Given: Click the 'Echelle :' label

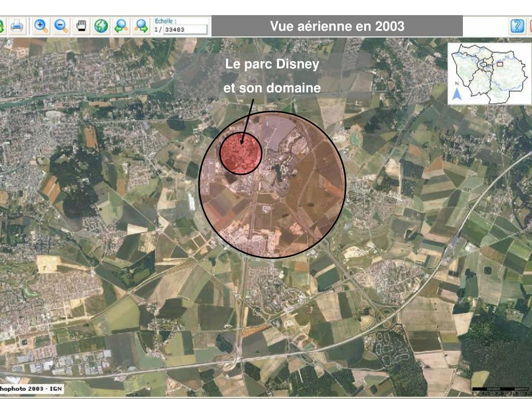Looking at the screenshot, I should 166,21.
